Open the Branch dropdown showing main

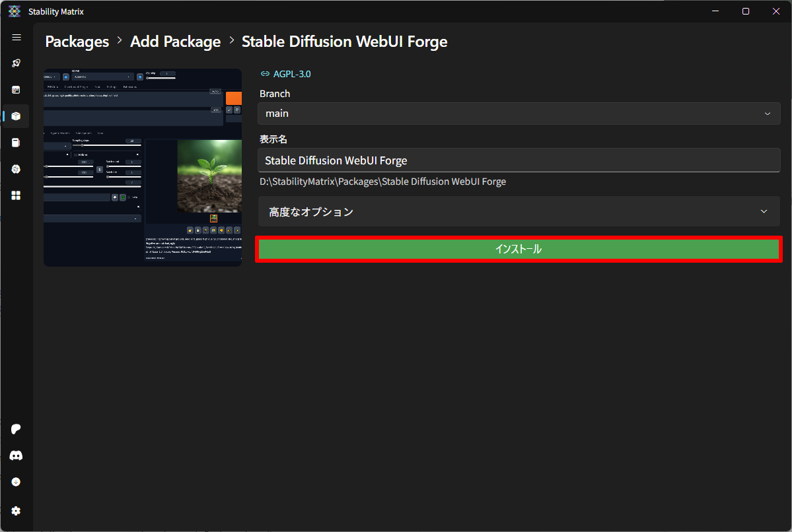(x=519, y=114)
